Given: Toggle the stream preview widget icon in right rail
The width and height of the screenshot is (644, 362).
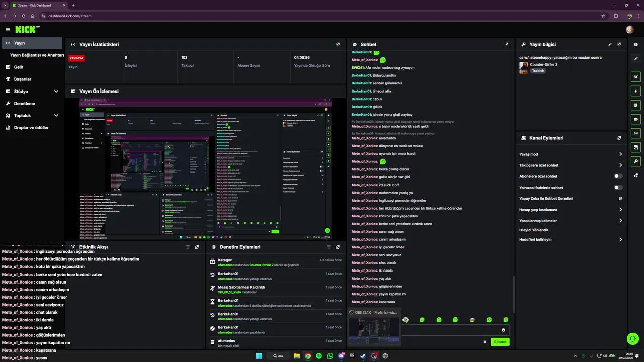Looking at the screenshot, I should (x=636, y=77).
